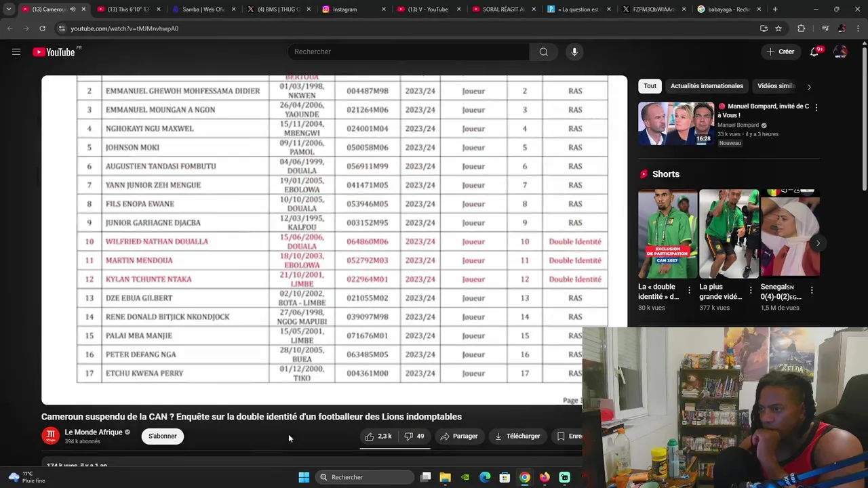Mute the Cameroun tab audio icon
The height and width of the screenshot is (488, 868).
[x=73, y=9]
